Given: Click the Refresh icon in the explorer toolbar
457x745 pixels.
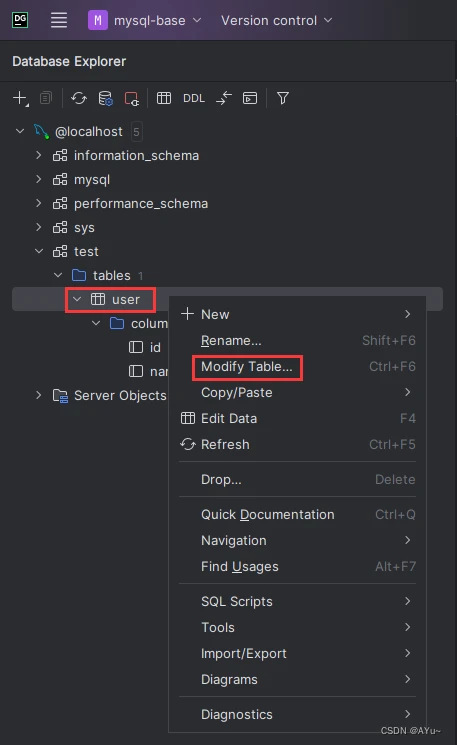Looking at the screenshot, I should 79,98.
